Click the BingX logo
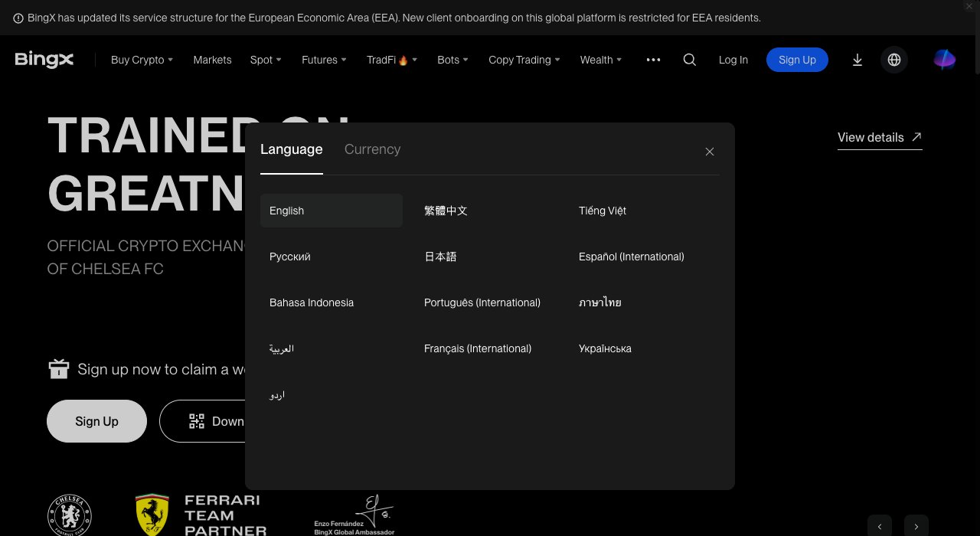 point(44,60)
